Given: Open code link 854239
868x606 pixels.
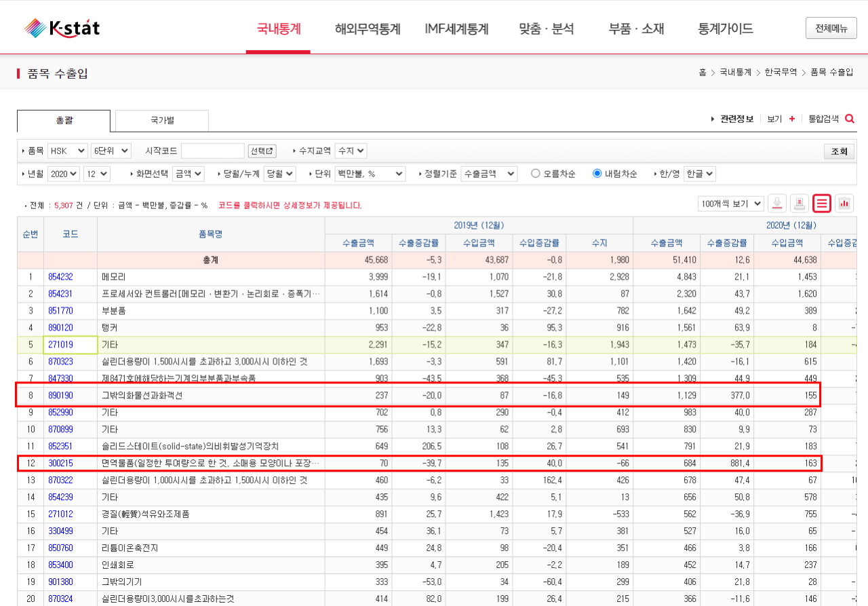Looking at the screenshot, I should (x=60, y=497).
